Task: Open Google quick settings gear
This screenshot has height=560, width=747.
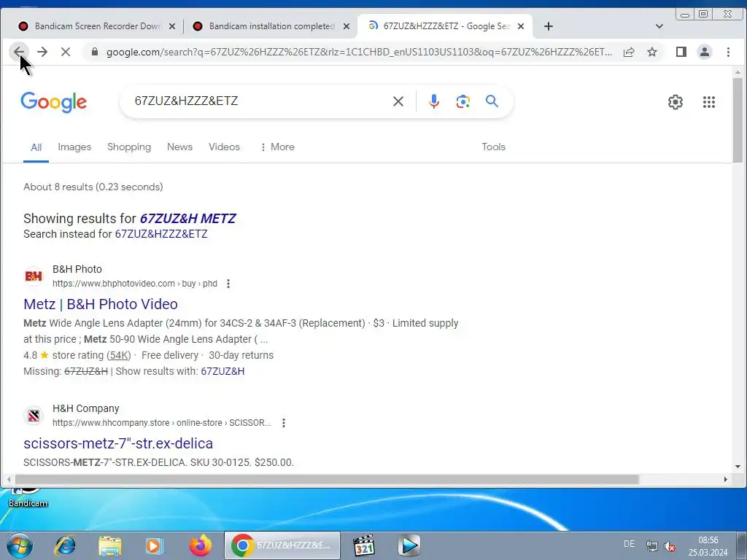Action: pyautogui.click(x=675, y=102)
